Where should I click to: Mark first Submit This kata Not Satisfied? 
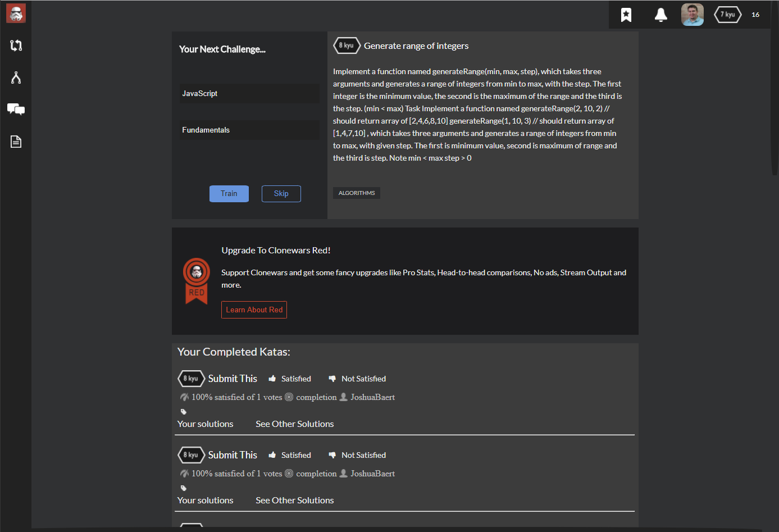(x=357, y=379)
